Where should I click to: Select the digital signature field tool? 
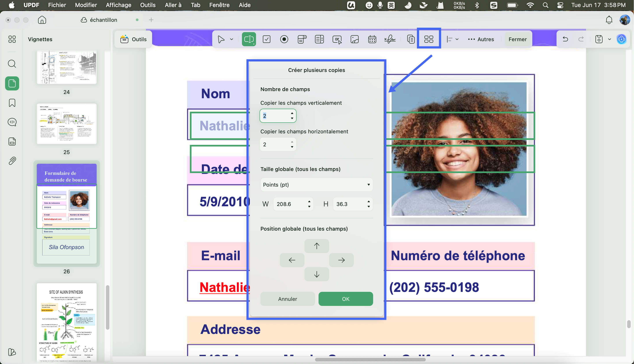click(x=390, y=39)
